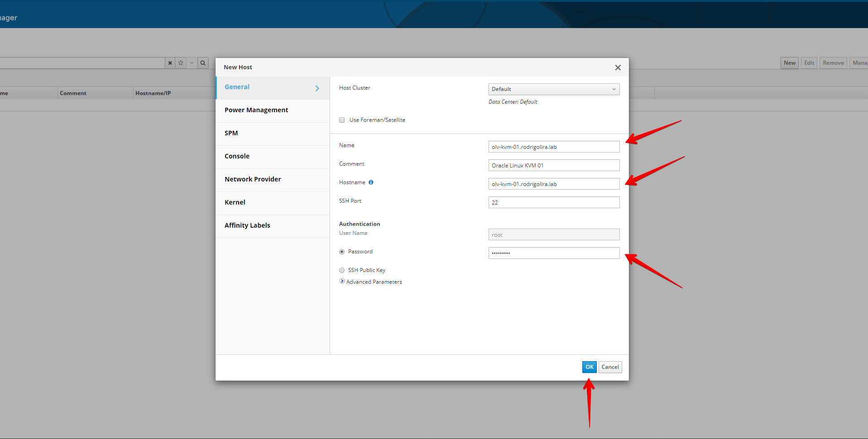868x439 pixels.
Task: Click the Hostname info icon
Action: coord(371,182)
